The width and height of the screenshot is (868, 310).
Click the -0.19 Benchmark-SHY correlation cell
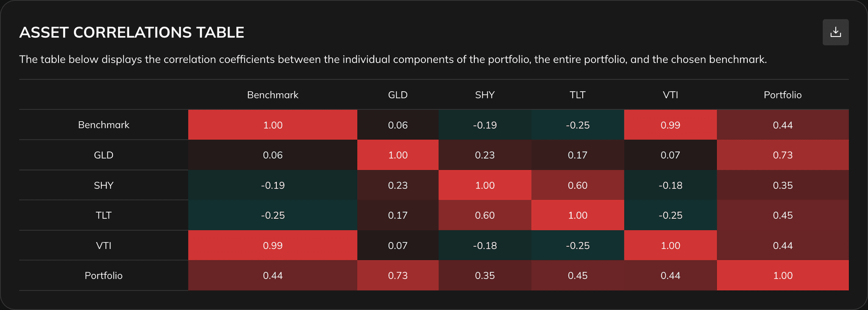click(x=485, y=125)
